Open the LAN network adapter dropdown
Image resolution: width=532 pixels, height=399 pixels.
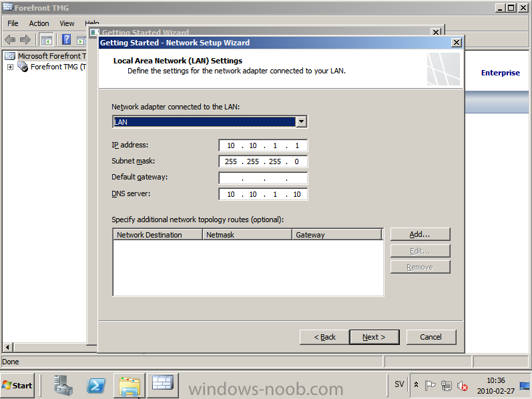coord(301,122)
